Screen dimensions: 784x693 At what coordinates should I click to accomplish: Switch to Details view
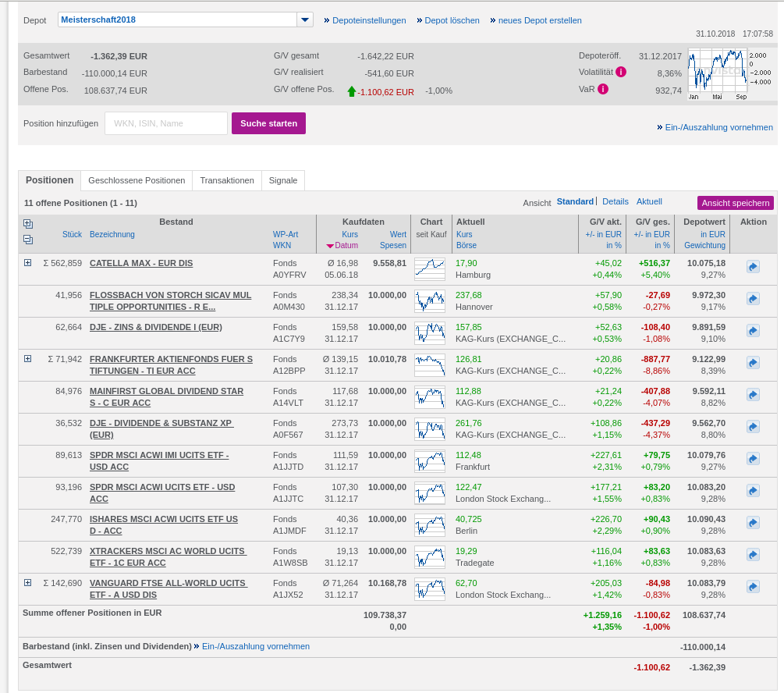[x=615, y=201]
